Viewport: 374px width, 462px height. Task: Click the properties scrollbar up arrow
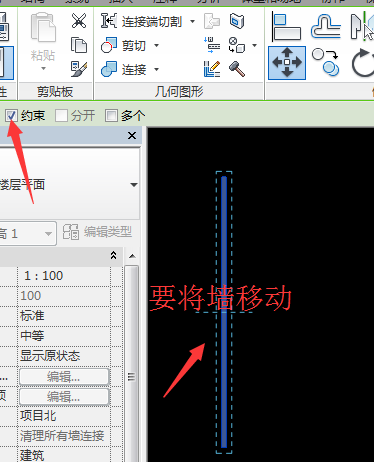click(x=132, y=256)
